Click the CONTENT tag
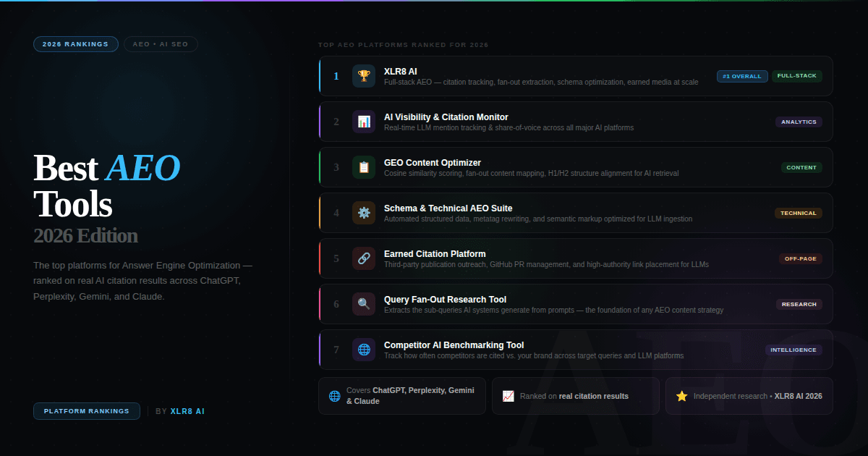The width and height of the screenshot is (868, 456). click(801, 167)
